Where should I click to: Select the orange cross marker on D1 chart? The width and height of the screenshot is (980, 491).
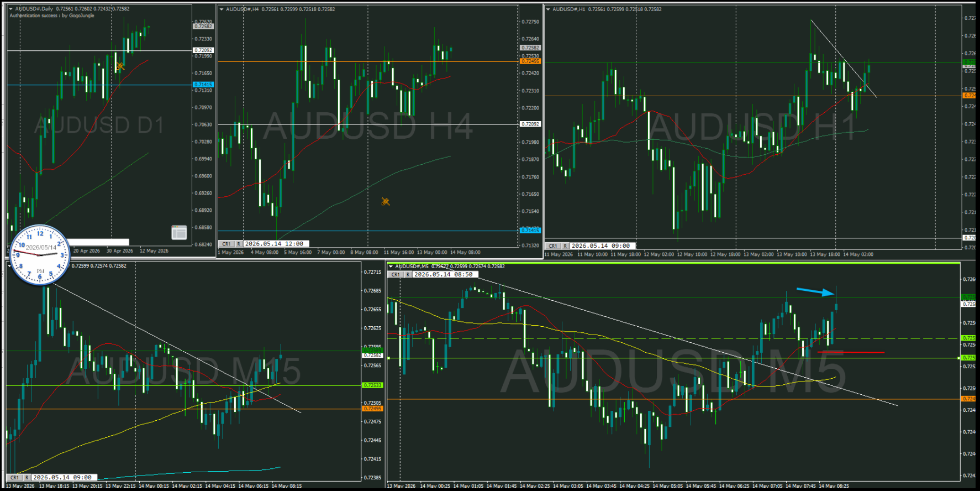point(120,66)
